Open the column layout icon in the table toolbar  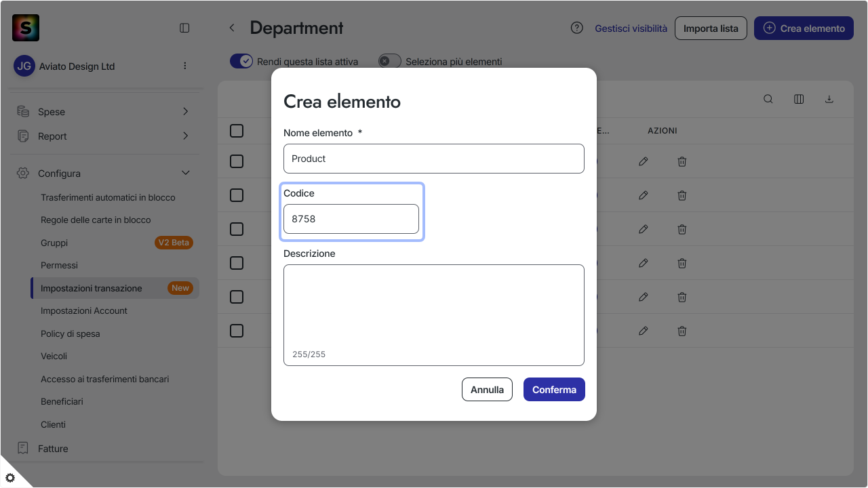point(799,99)
